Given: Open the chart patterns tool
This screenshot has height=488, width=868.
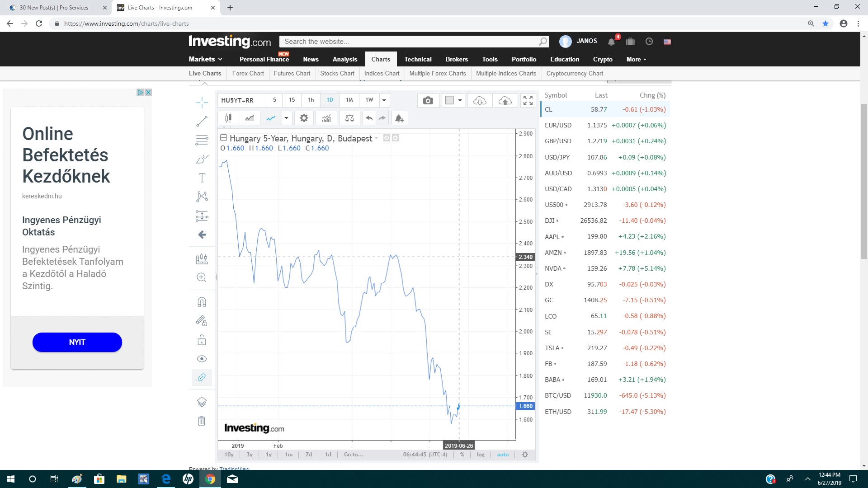Looking at the screenshot, I should pyautogui.click(x=202, y=197).
